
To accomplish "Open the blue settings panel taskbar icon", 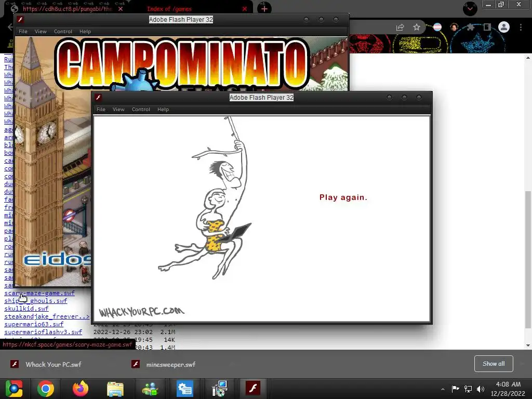I will (x=185, y=389).
